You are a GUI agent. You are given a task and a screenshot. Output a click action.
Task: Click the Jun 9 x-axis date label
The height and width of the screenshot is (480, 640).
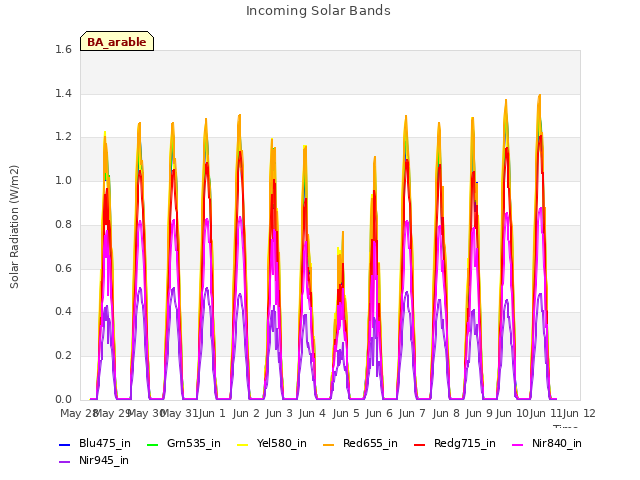click(x=479, y=413)
